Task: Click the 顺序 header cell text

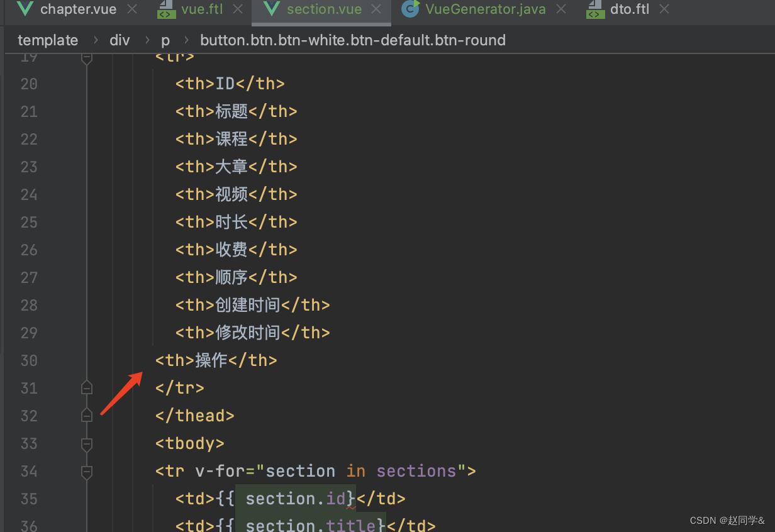Action: pyautogui.click(x=232, y=277)
